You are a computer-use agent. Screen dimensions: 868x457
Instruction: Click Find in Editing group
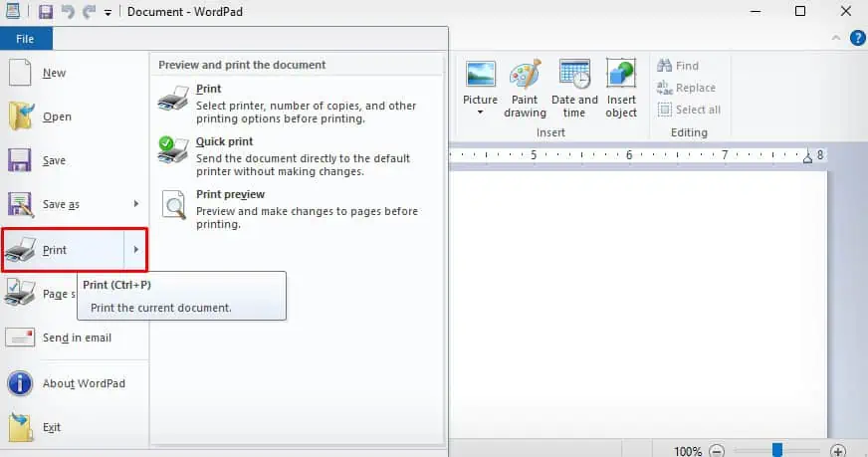click(x=678, y=66)
